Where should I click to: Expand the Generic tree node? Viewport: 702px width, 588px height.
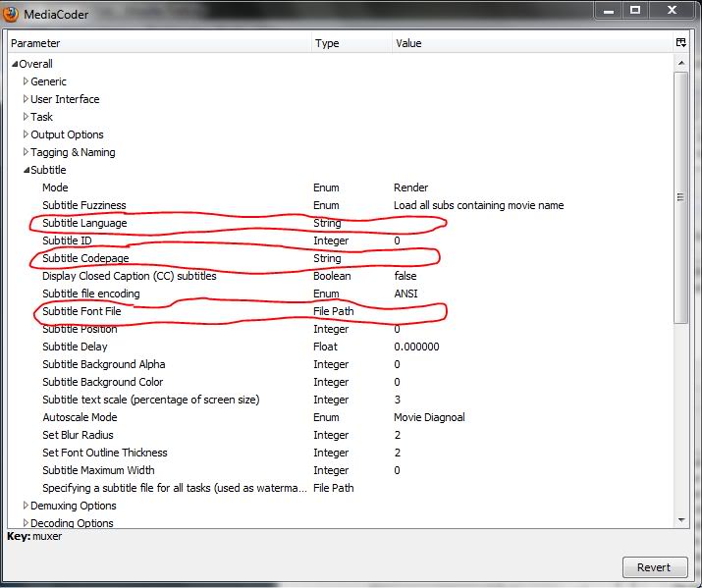coord(26,81)
